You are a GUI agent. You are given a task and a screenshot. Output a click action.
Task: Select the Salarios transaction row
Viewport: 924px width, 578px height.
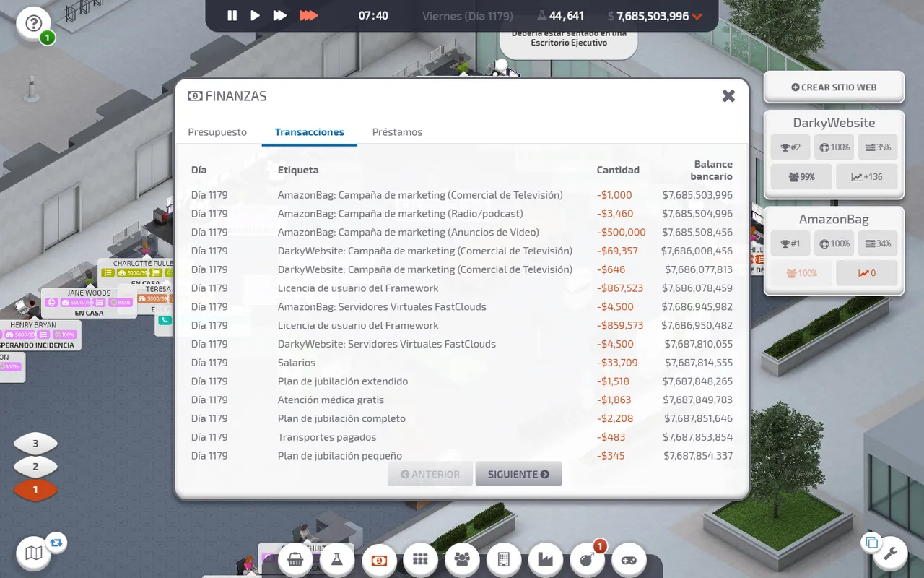462,363
